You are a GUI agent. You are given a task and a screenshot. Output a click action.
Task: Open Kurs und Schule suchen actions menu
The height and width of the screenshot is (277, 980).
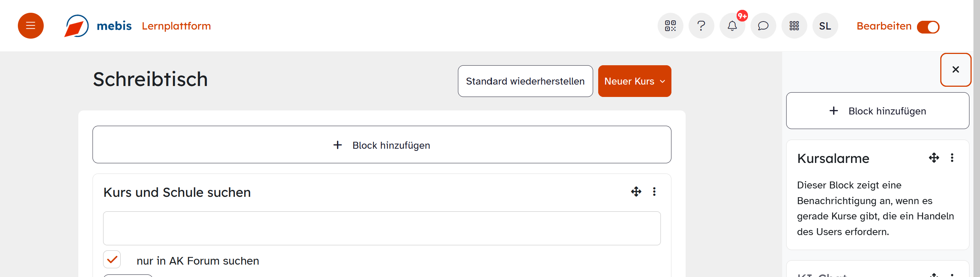click(654, 191)
